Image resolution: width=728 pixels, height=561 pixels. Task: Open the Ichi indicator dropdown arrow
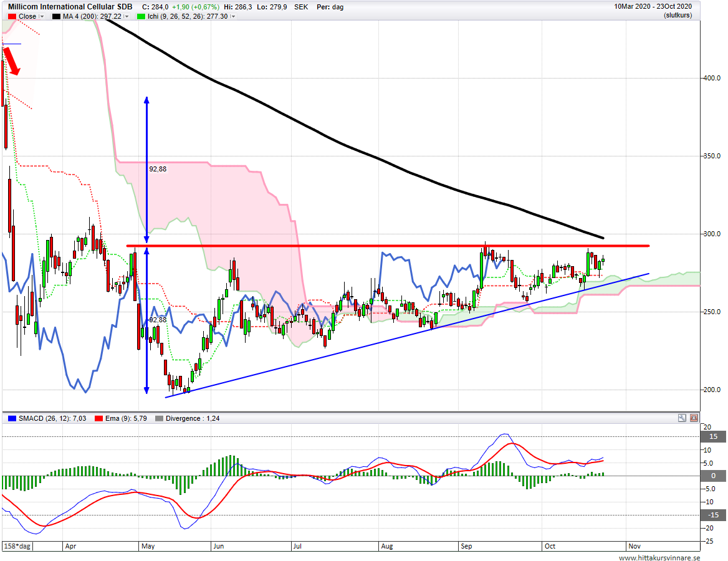(x=232, y=16)
